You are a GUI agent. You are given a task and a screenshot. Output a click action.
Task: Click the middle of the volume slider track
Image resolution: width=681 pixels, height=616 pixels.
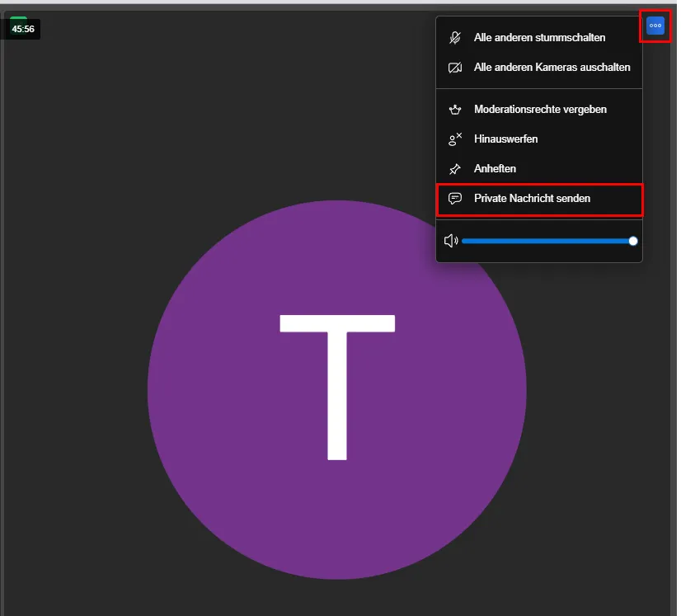click(x=547, y=241)
